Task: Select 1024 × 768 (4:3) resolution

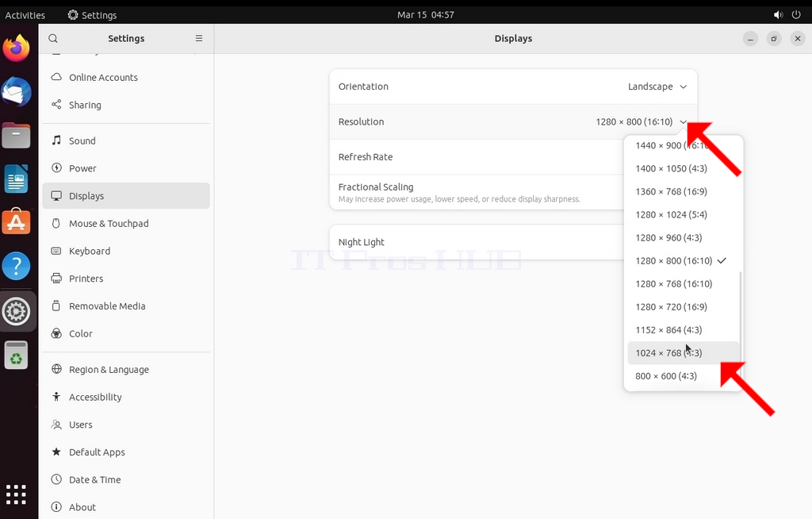Action: click(684, 353)
